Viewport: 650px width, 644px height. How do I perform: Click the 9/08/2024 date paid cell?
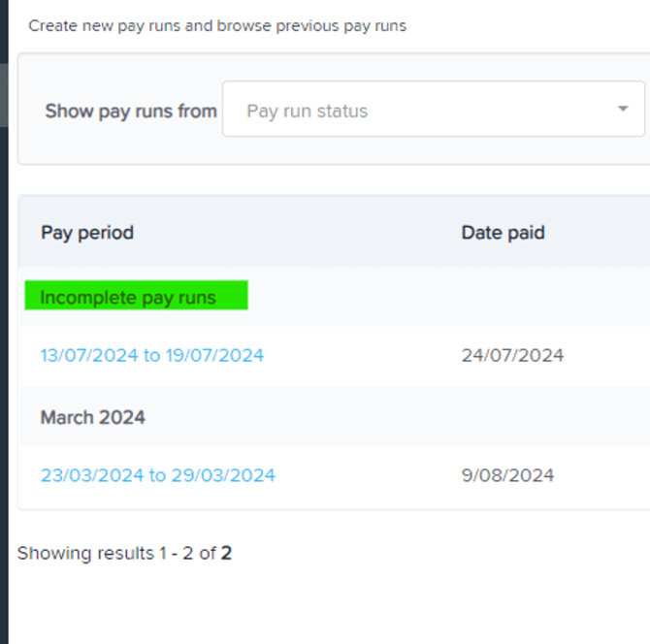click(x=507, y=475)
